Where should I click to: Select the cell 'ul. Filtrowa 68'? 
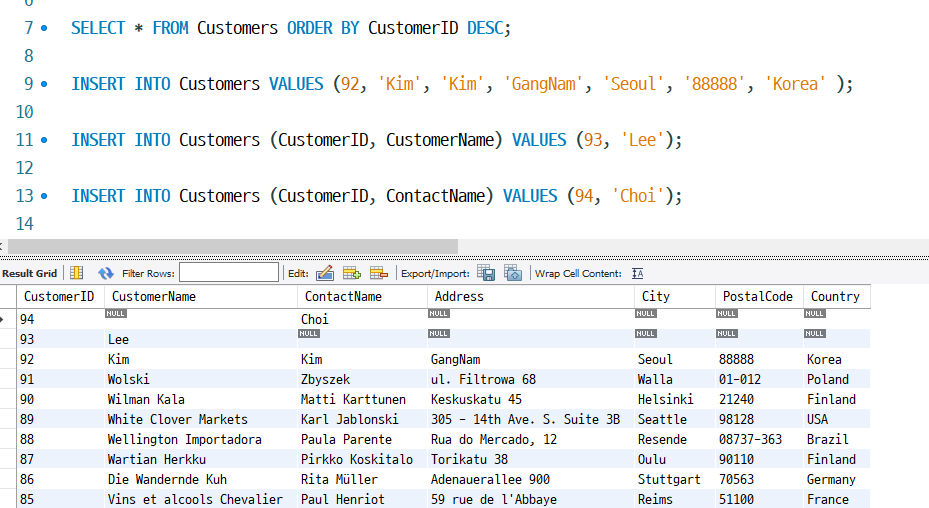click(530, 379)
